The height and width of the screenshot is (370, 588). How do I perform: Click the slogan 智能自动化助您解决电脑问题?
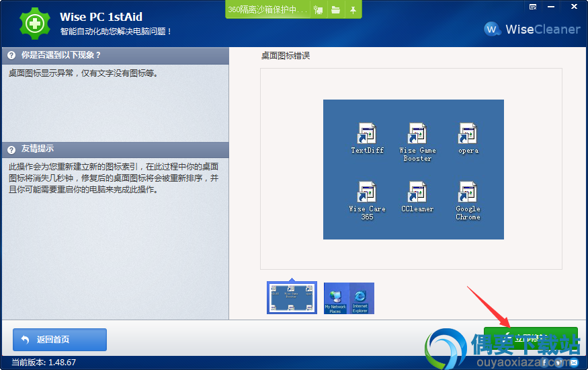click(x=116, y=32)
